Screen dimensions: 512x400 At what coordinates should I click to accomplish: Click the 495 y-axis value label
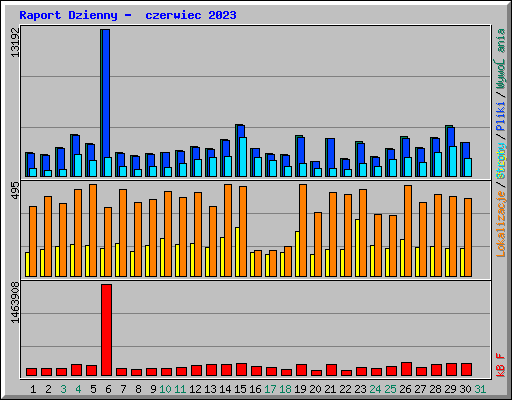15,191
